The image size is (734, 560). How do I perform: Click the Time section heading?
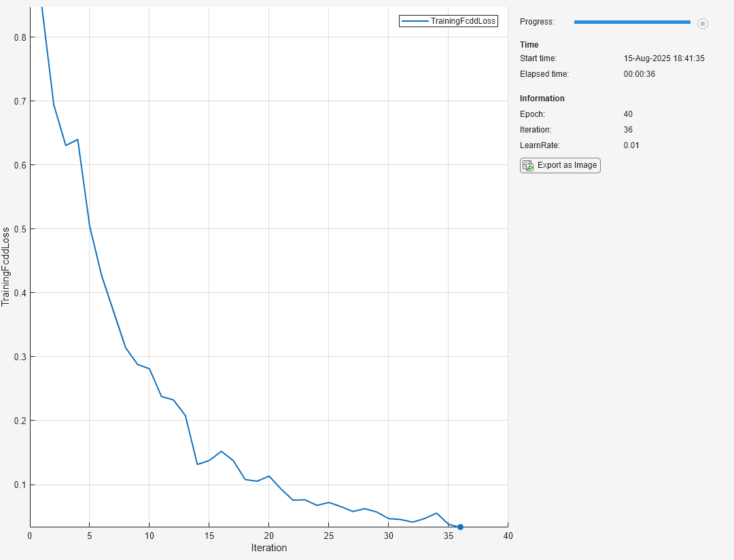point(529,45)
